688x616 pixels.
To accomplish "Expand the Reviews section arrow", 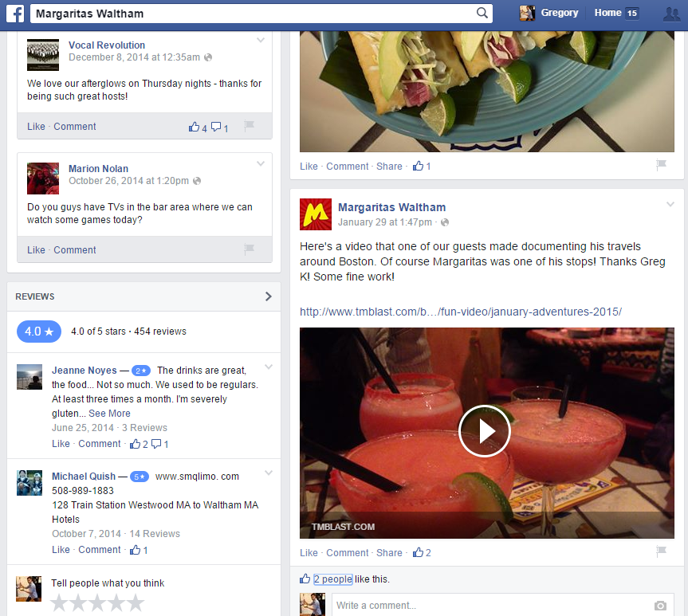I will click(x=269, y=296).
